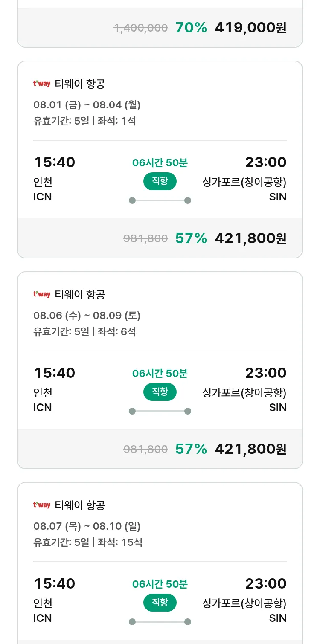The image size is (320, 644).
Task: Select 421,800원 fare for 08.01 flight
Action: click(250, 238)
